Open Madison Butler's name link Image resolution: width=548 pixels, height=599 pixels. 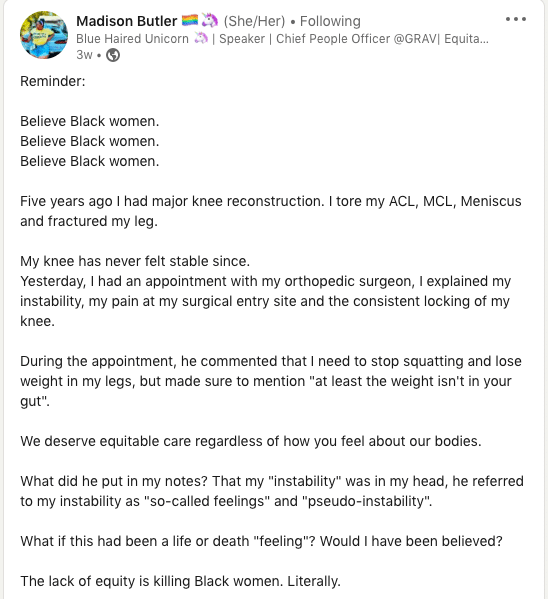[126, 21]
